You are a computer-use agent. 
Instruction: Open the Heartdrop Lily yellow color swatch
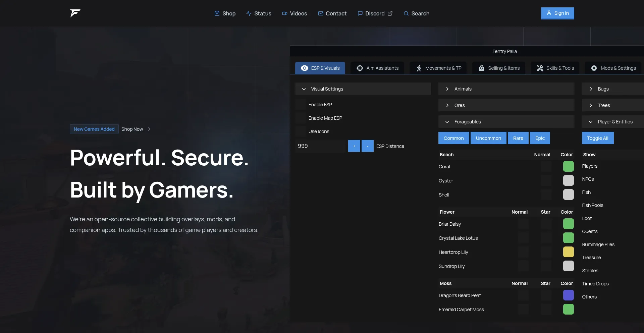[568, 252]
